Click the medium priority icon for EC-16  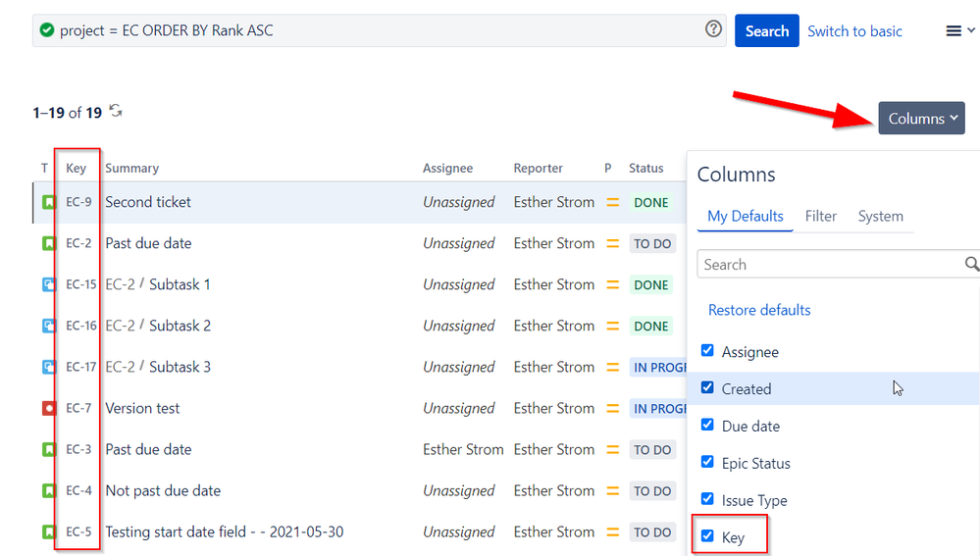click(x=612, y=327)
